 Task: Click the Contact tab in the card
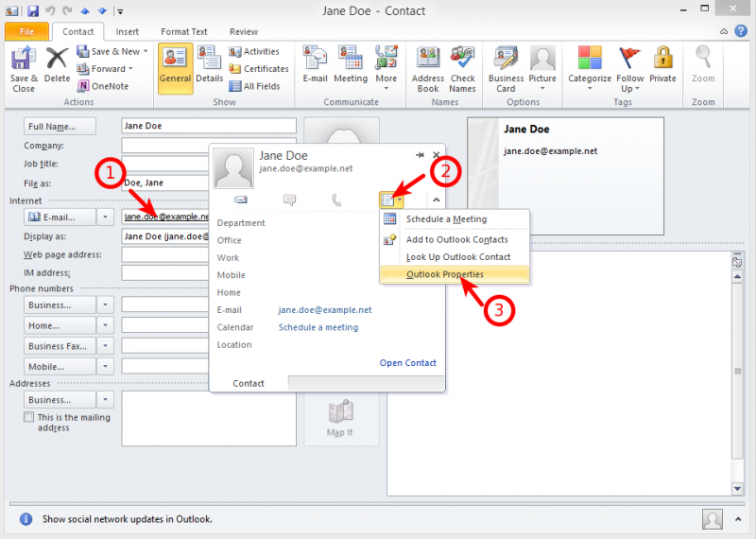tap(249, 383)
